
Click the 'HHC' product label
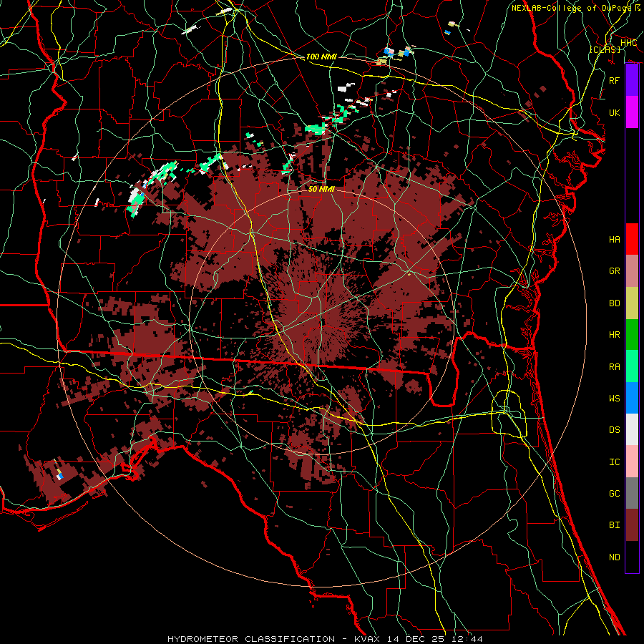click(628, 43)
